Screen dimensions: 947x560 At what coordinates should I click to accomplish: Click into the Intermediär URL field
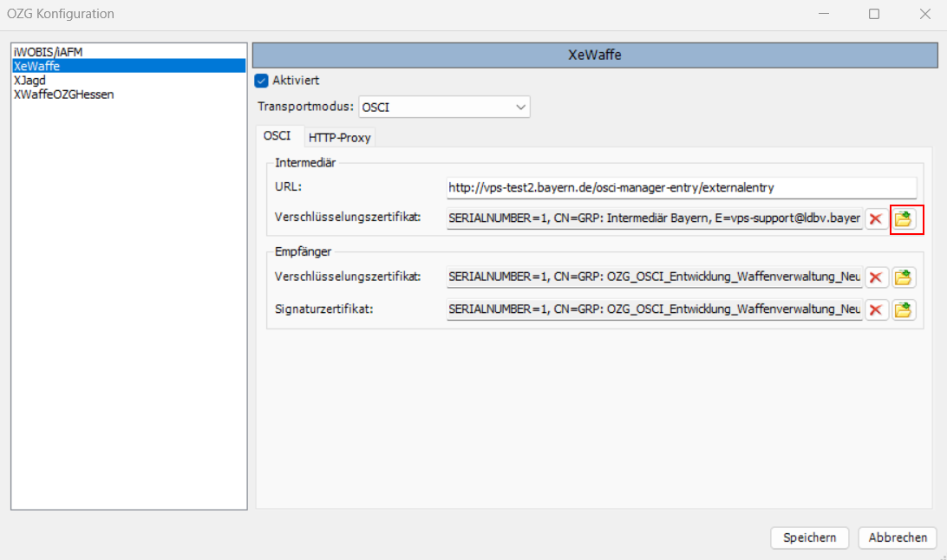(x=681, y=187)
